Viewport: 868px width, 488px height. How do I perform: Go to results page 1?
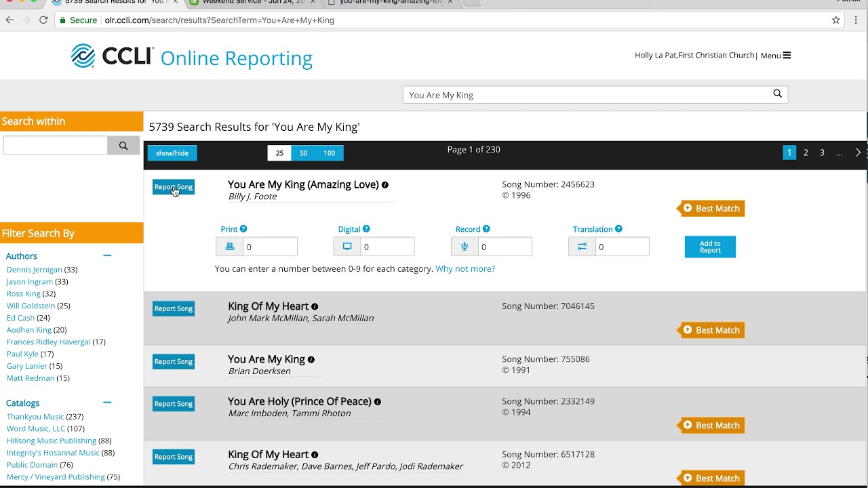pos(789,152)
